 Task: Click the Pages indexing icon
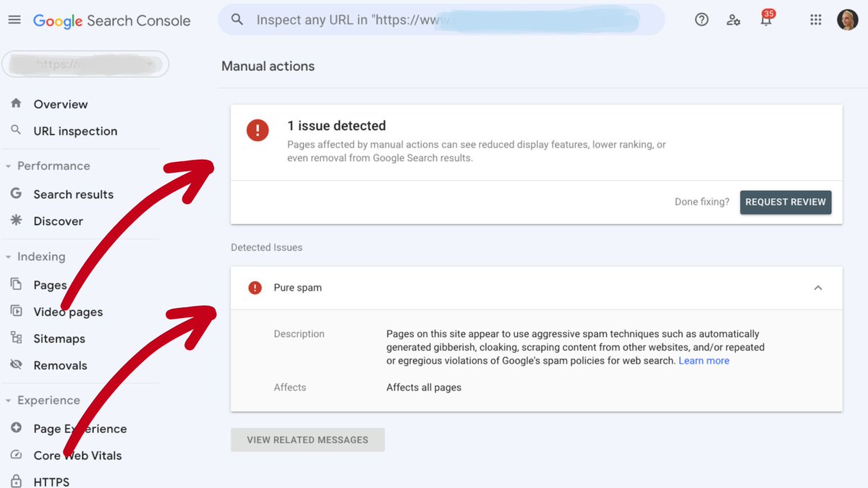pos(16,284)
